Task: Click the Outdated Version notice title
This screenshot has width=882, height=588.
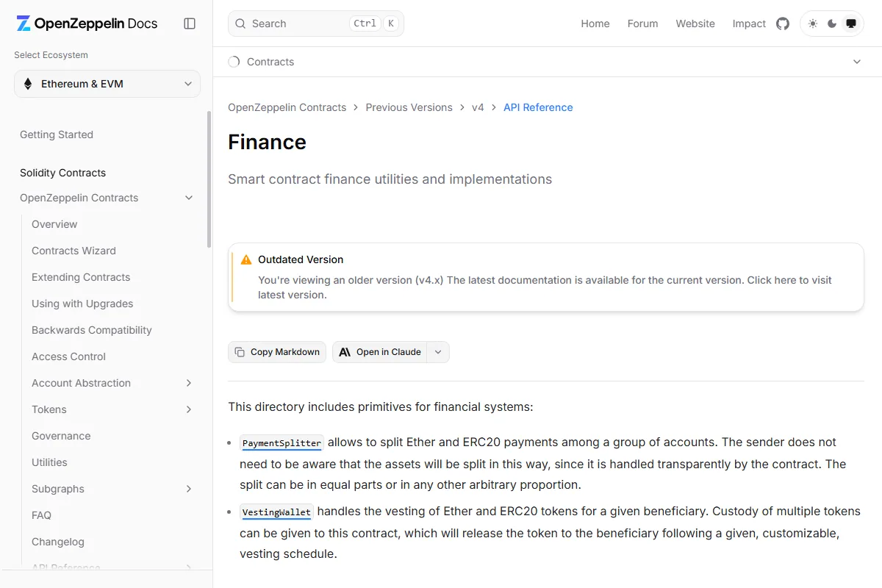Action: coord(301,259)
